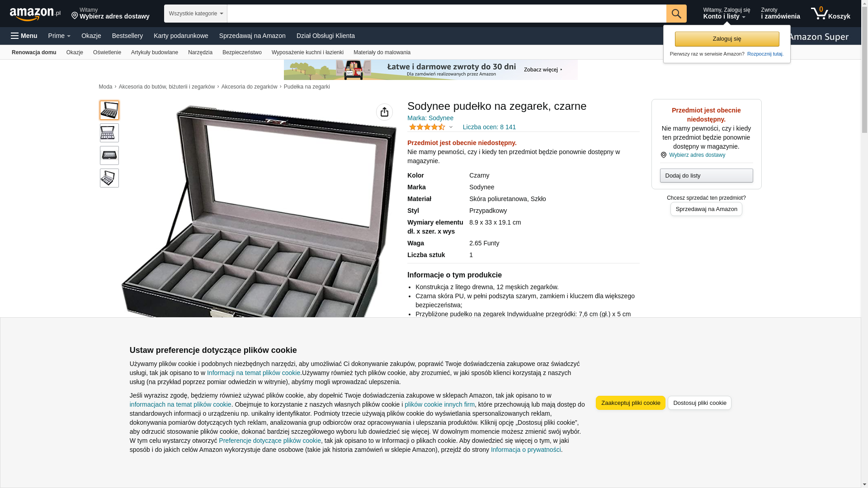
Task: Open the Karty podarunkowe menu item
Action: click(x=181, y=36)
